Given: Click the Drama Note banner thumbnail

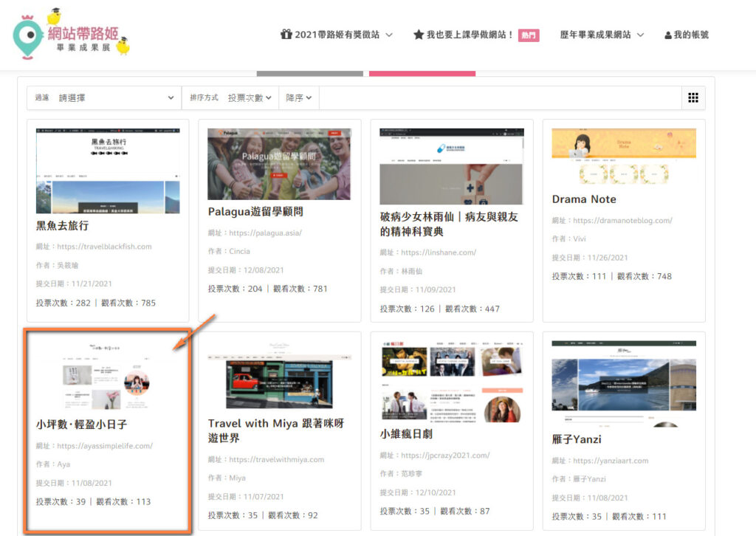Looking at the screenshot, I should 623,157.
